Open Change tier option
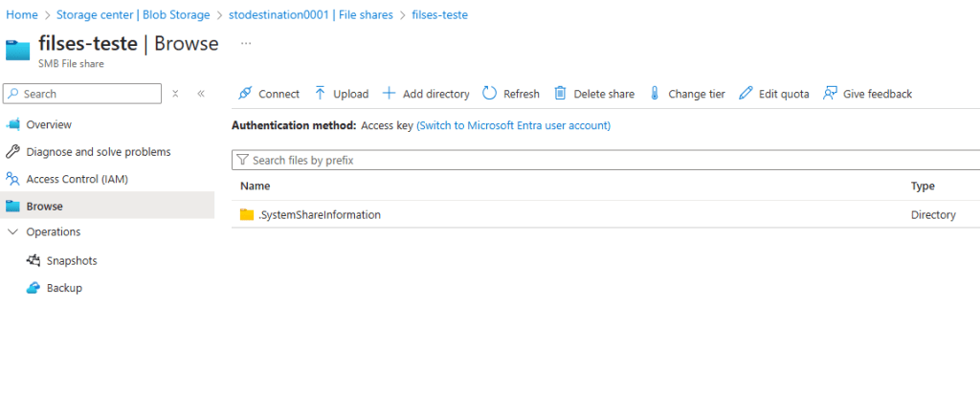Image resolution: width=980 pixels, height=416 pixels. [687, 94]
